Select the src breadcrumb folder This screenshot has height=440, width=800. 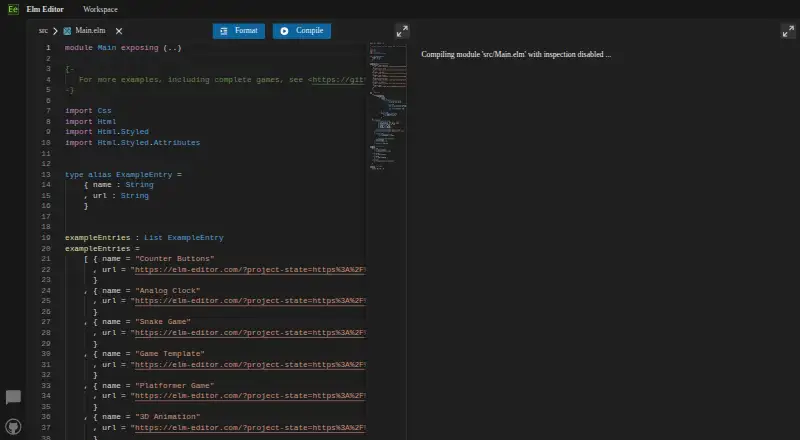(43, 31)
